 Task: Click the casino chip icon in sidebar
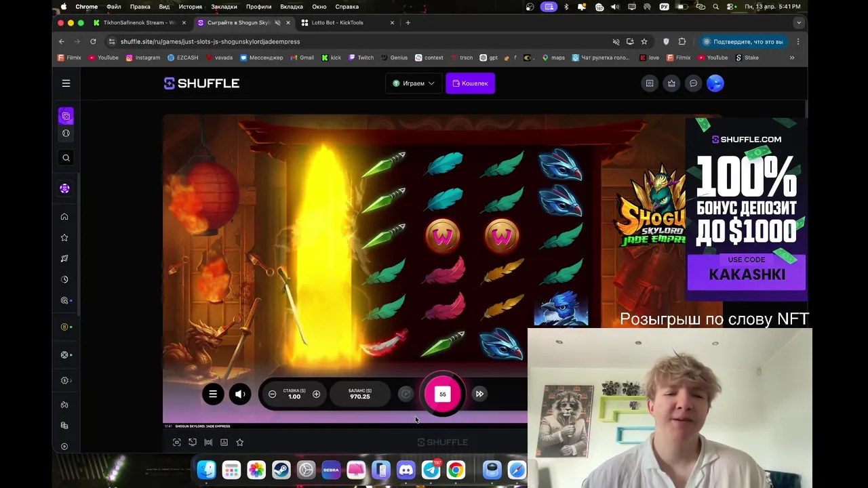pos(64,188)
